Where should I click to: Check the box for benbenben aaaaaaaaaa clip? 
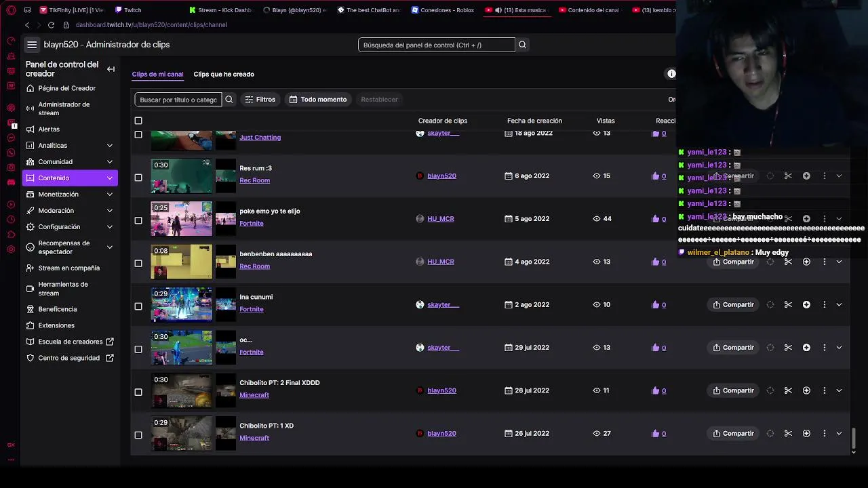138,263
